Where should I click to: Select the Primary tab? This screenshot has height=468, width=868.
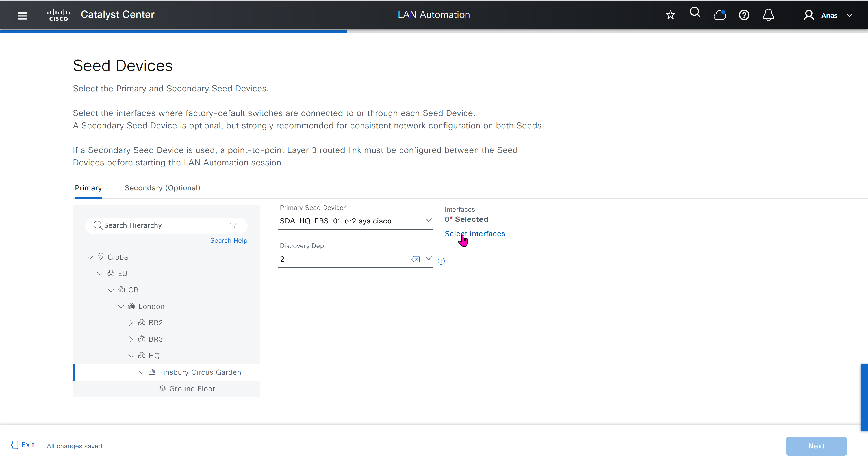(x=88, y=188)
